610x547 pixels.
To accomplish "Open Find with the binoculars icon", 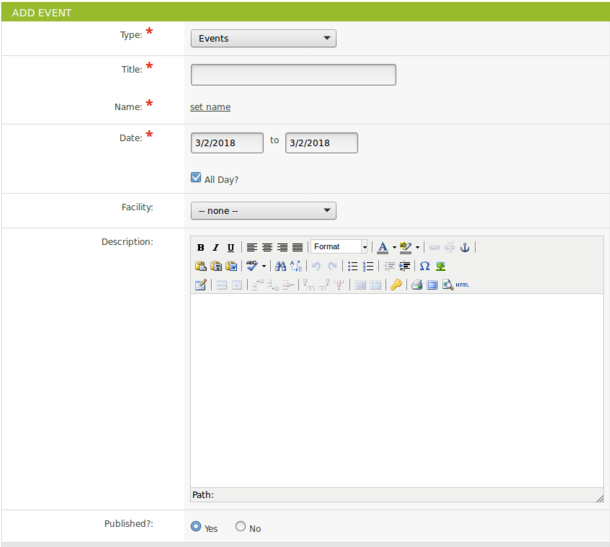I will coord(280,266).
